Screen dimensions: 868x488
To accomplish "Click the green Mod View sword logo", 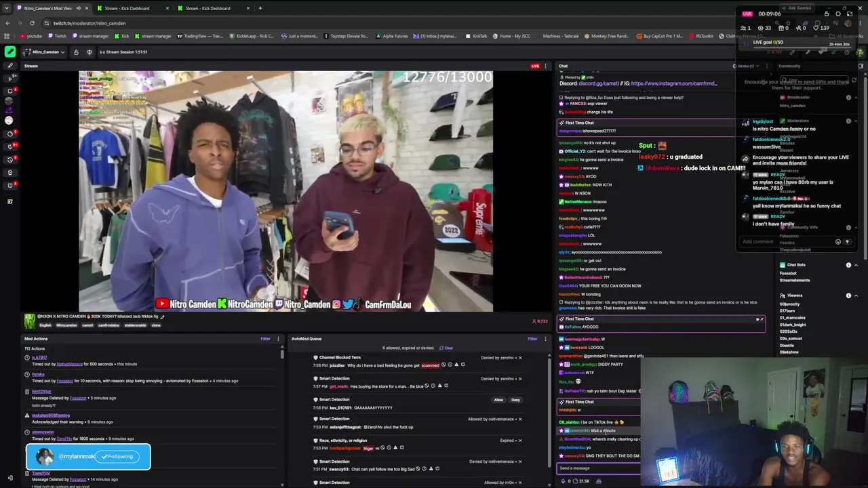I will click(10, 52).
